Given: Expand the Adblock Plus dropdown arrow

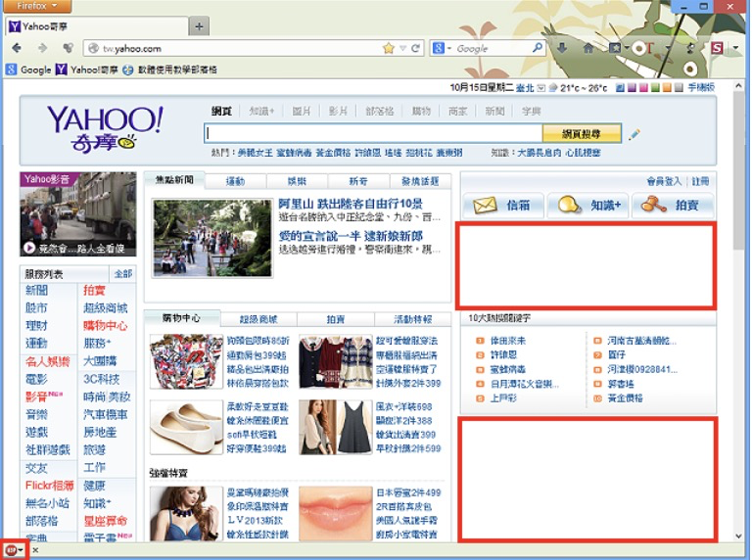Looking at the screenshot, I should tap(21, 550).
